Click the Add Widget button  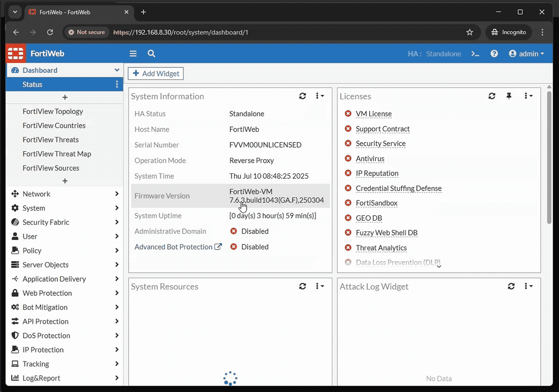pyautogui.click(x=156, y=74)
